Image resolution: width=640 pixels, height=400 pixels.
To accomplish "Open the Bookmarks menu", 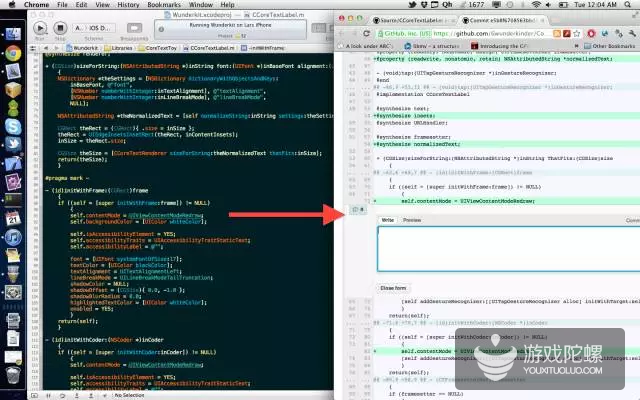I will (x=164, y=4).
